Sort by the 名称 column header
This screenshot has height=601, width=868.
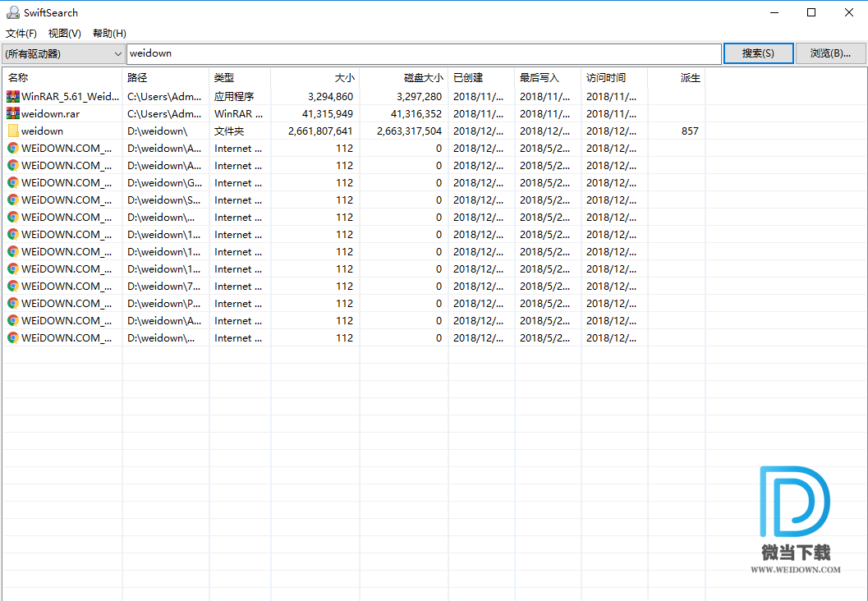[62, 78]
